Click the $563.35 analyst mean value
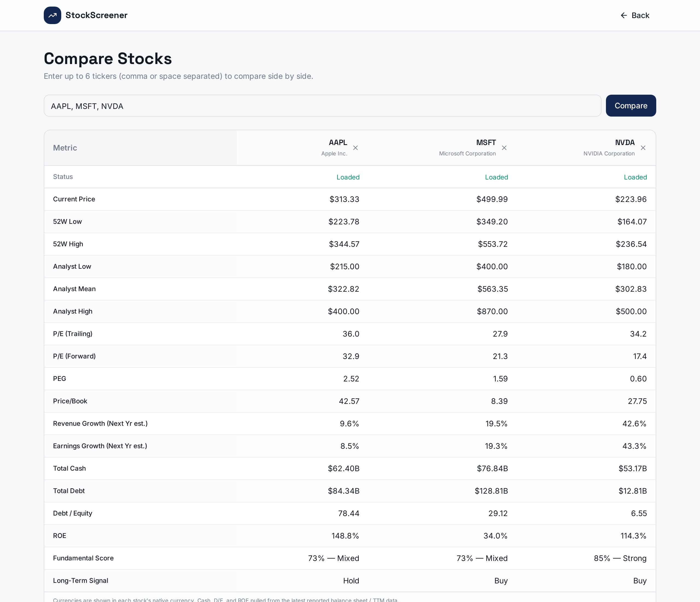Image resolution: width=700 pixels, height=602 pixels. (x=492, y=289)
